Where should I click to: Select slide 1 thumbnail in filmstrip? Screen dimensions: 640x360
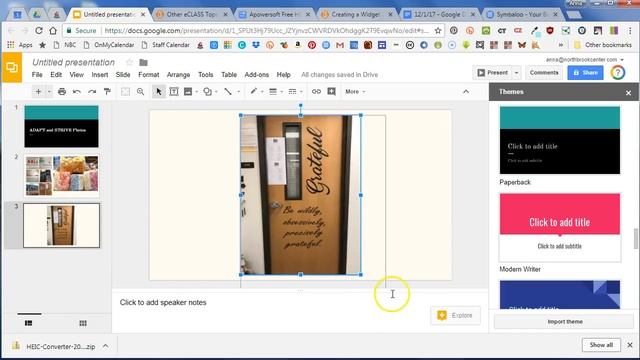61,127
